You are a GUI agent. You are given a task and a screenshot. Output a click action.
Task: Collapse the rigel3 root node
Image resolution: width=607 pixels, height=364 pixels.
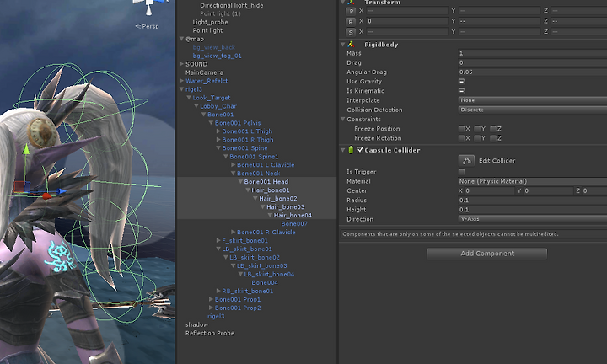[181, 89]
